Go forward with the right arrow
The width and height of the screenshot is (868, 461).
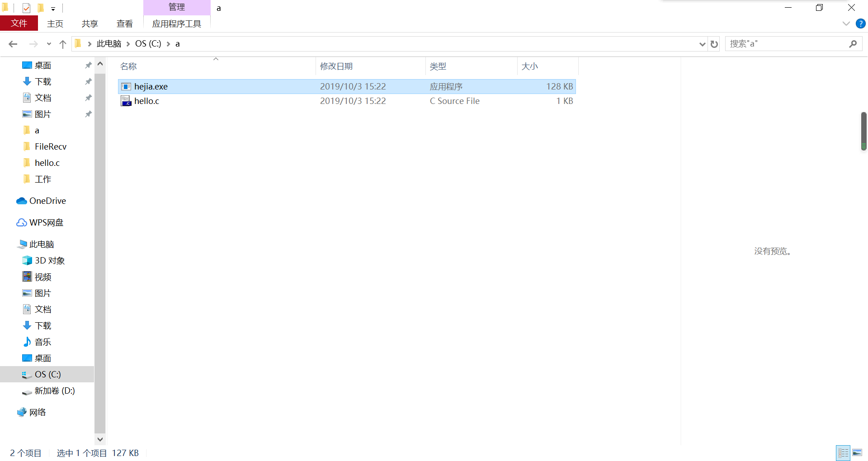point(33,44)
